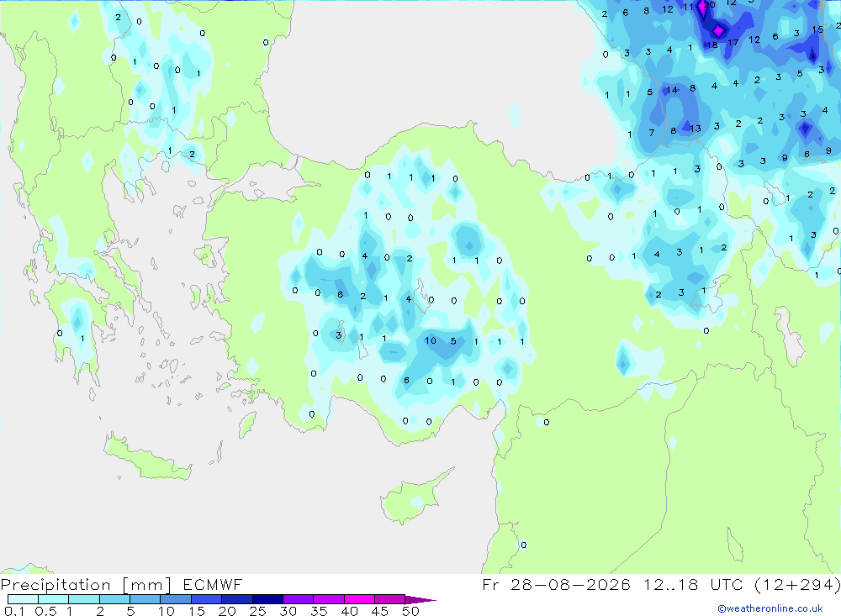Click the "45" legend label
This screenshot has height=616, width=841.
click(380, 611)
